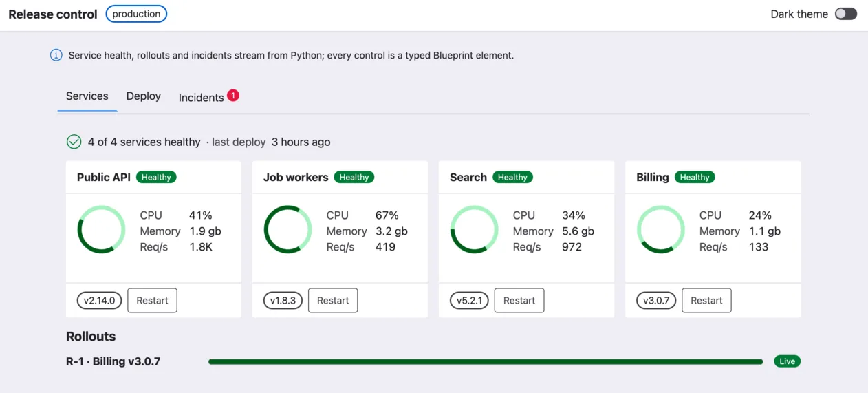This screenshot has height=393, width=868.
Task: Open the Deploy tab
Action: tap(144, 96)
